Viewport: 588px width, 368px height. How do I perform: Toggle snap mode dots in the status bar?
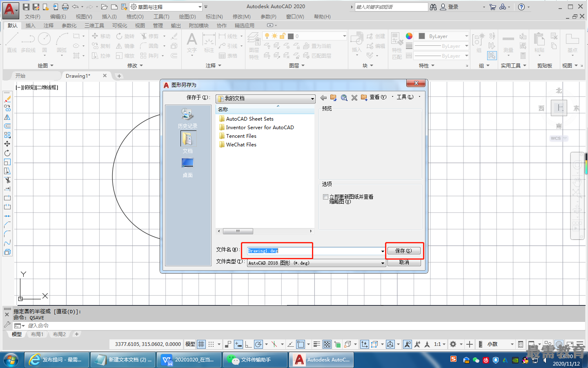tap(211, 344)
